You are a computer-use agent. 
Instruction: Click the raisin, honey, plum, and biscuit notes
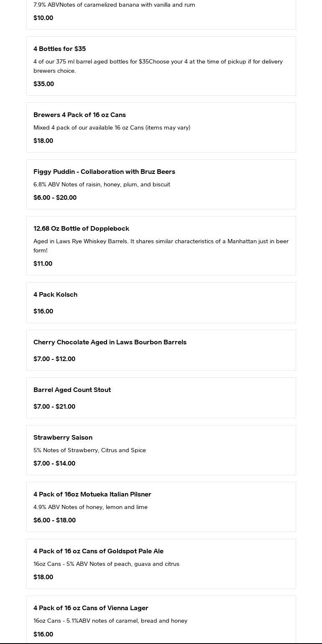102,184
